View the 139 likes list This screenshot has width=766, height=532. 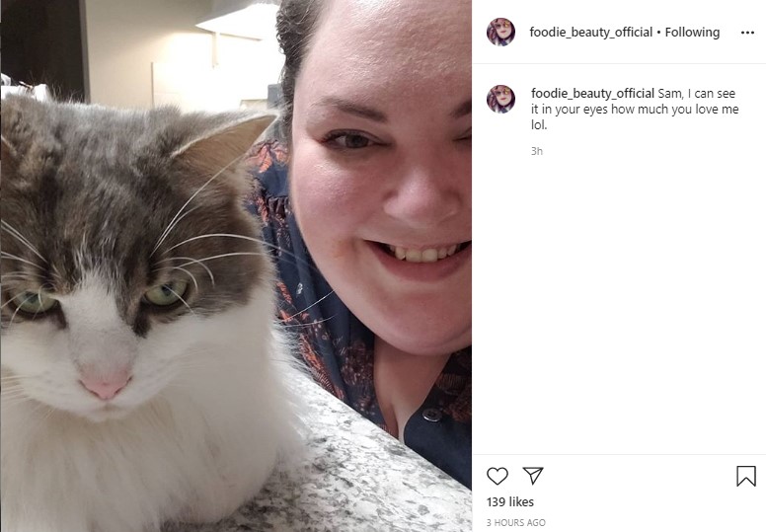tap(510, 501)
